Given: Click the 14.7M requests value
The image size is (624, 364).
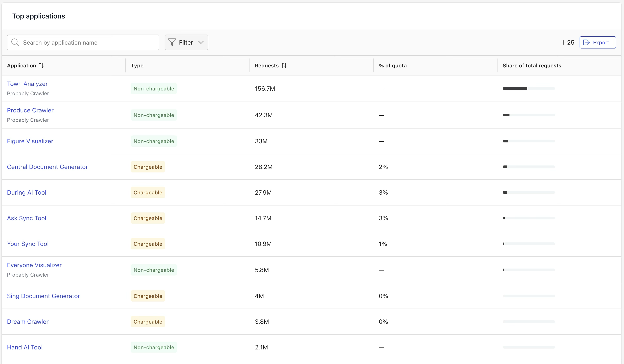Looking at the screenshot, I should click(x=263, y=218).
